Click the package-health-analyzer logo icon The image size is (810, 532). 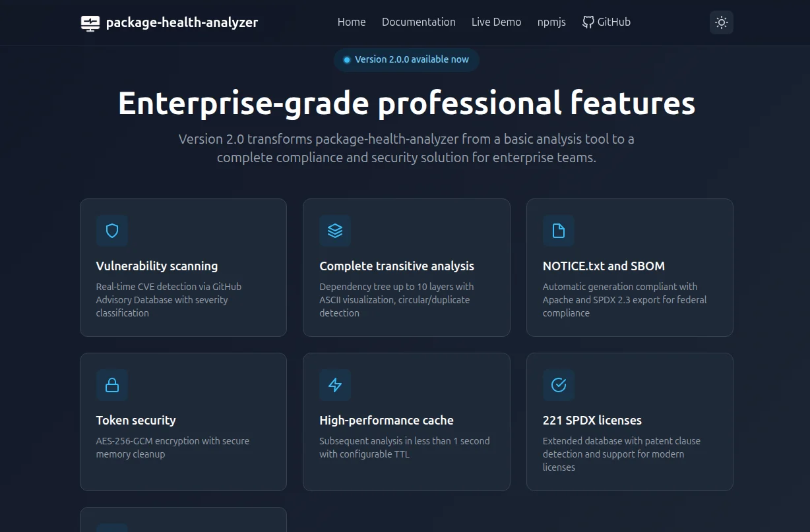coord(90,23)
